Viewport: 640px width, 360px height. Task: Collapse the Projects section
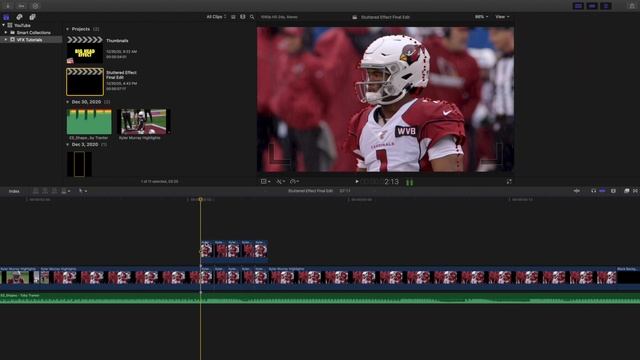(67, 29)
